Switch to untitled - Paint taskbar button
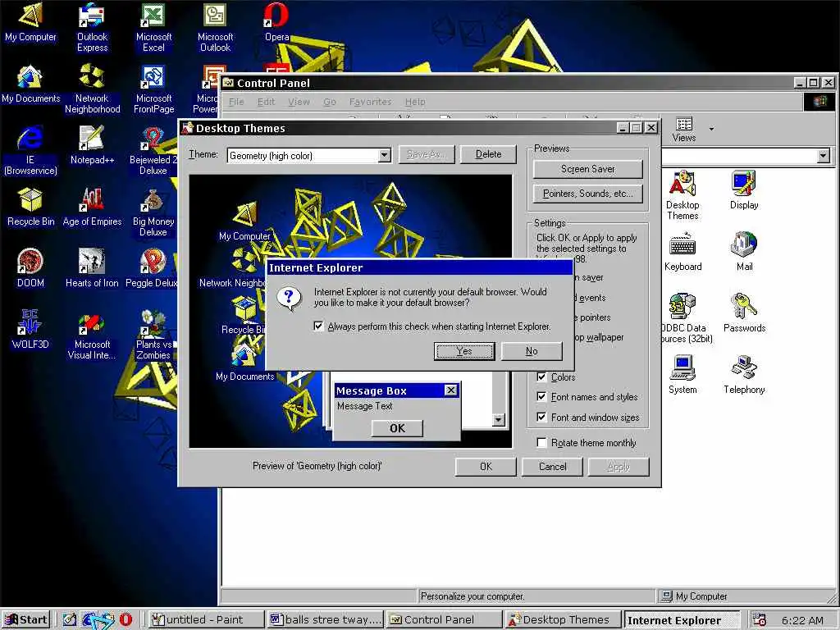The width and height of the screenshot is (840, 630). (x=206, y=620)
